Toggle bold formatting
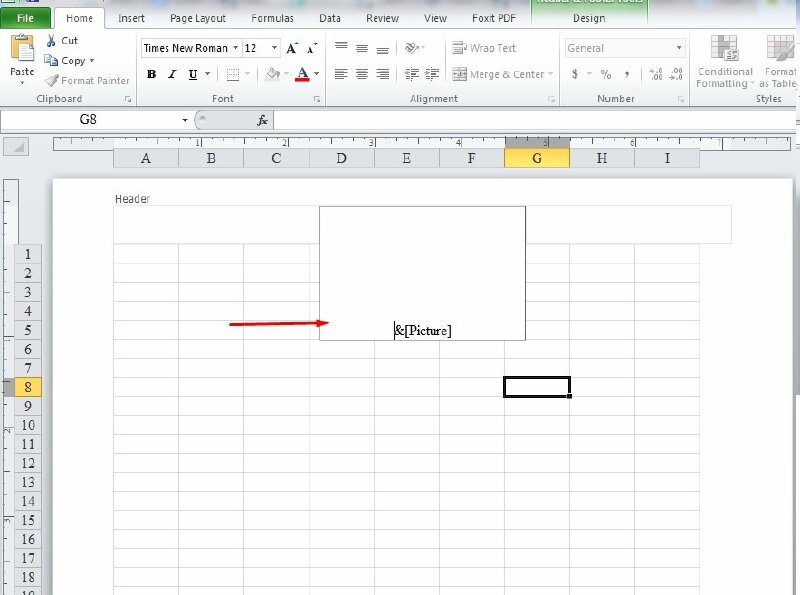Screen dimensions: 800x595 [151, 74]
